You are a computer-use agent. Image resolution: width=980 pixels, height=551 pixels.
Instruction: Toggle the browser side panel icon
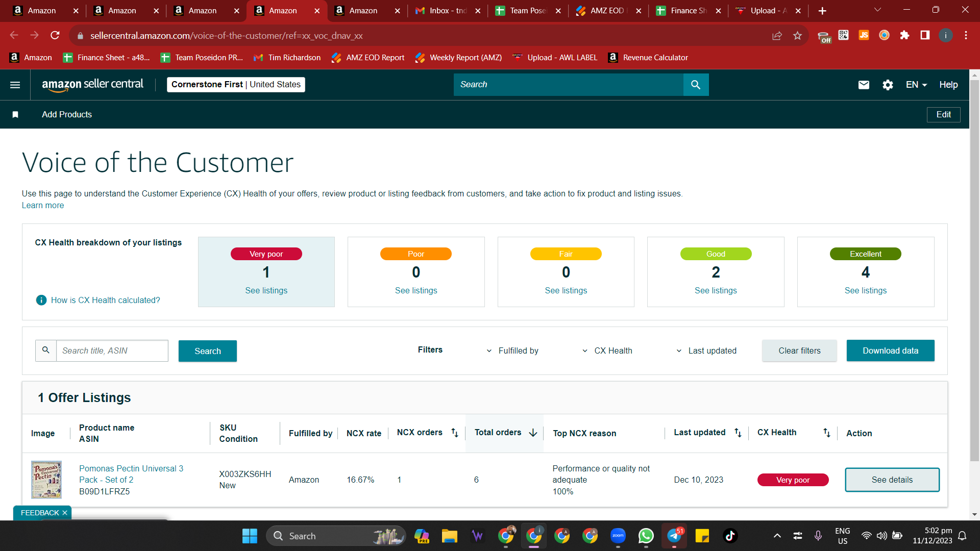[925, 35]
